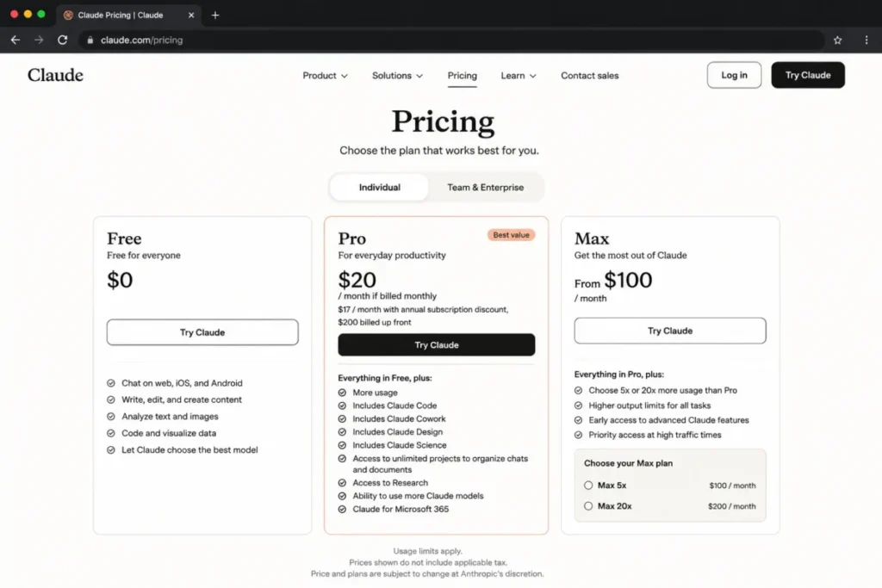Open the Contact sales link
882x588 pixels.
point(589,75)
